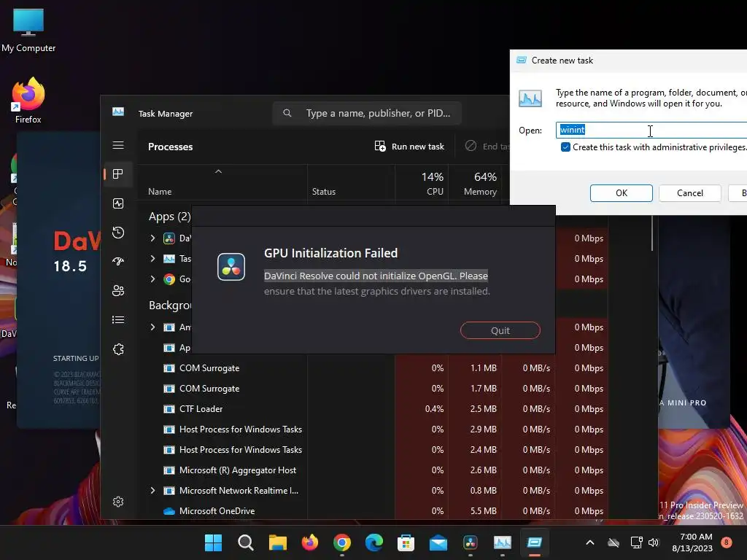Viewport: 747px width, 560px height.
Task: Switch to Task Manager in taskbar
Action: coord(502,542)
